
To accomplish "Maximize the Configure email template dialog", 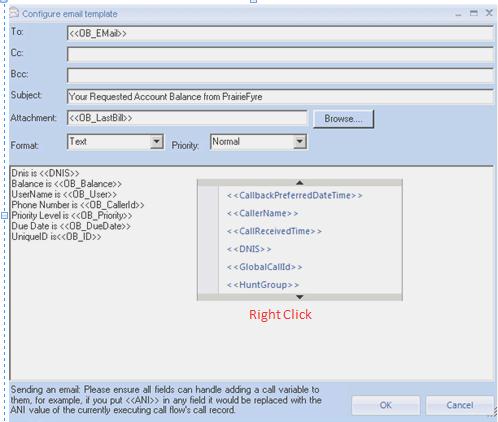I will [x=474, y=13].
